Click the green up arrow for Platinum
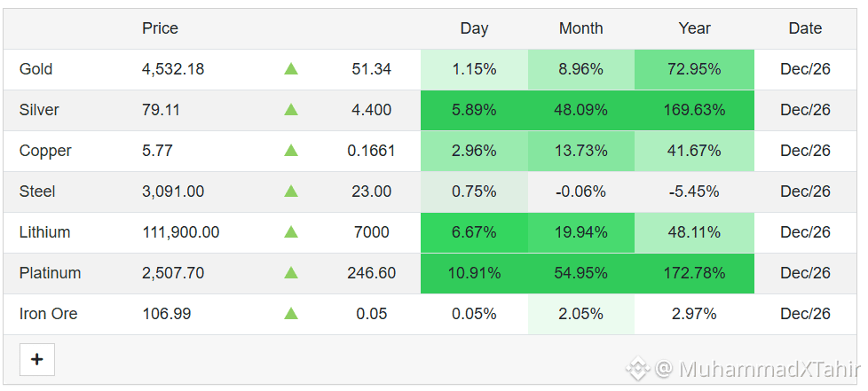The height and width of the screenshot is (391, 868). coord(291,273)
